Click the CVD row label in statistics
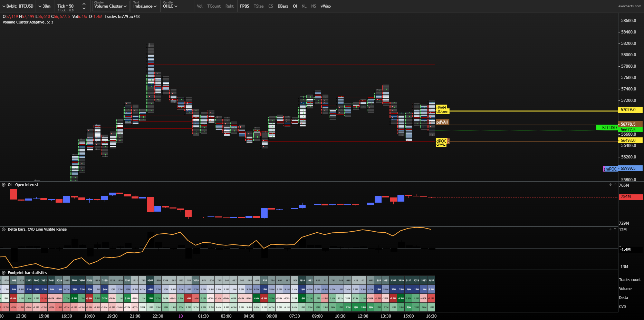 click(623, 307)
